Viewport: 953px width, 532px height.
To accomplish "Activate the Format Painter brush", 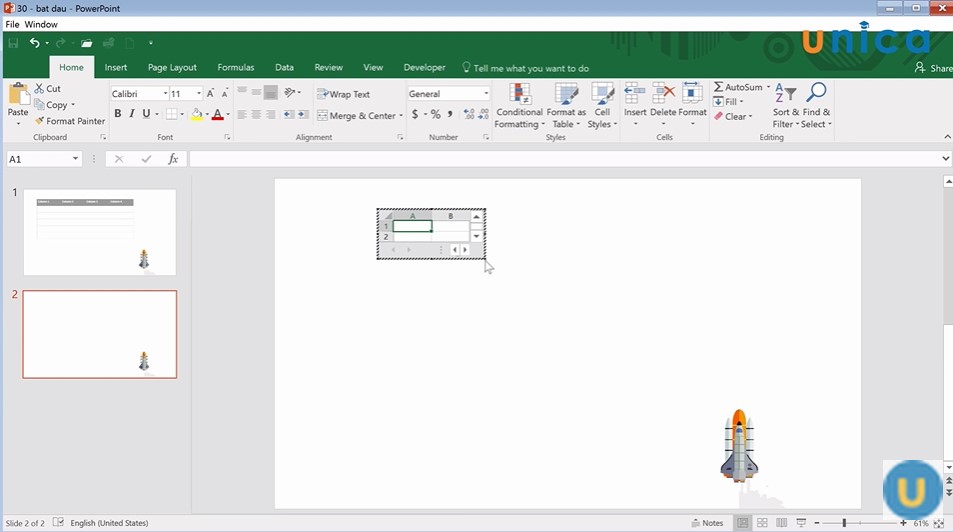I will click(40, 121).
